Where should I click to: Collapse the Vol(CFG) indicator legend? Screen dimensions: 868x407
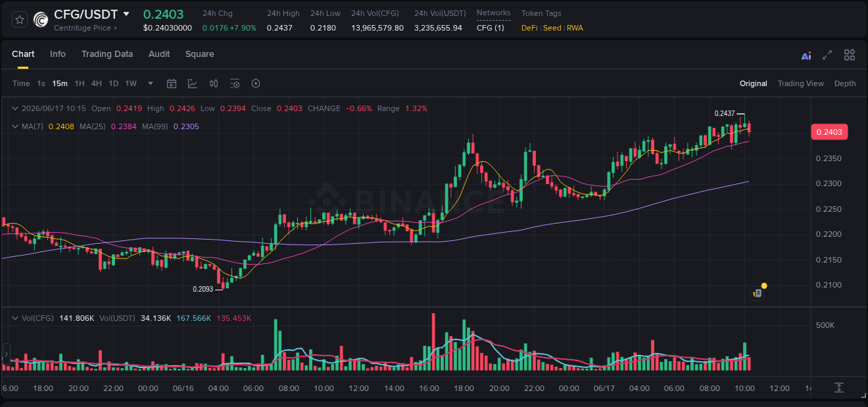[x=15, y=318]
